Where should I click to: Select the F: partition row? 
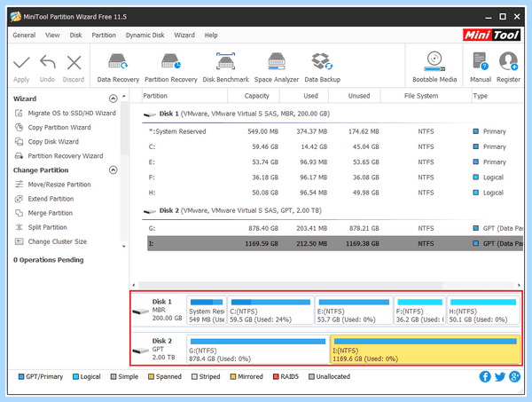(335, 177)
